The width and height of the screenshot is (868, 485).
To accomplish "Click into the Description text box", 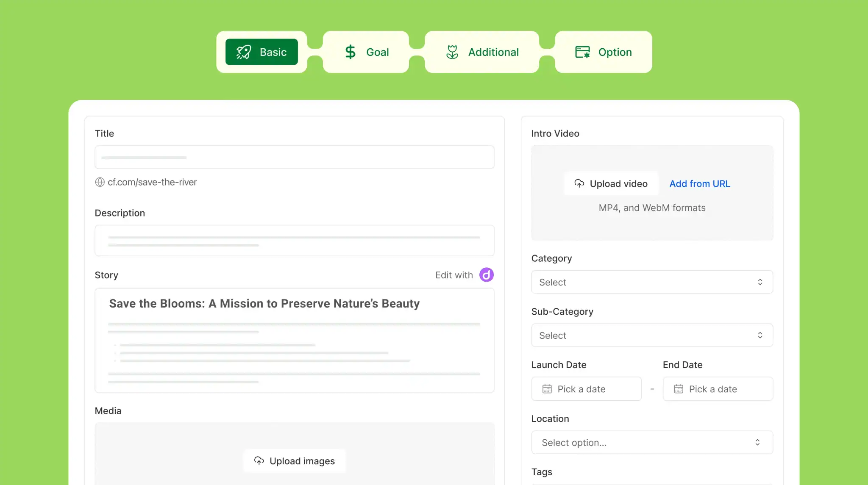I will click(x=295, y=241).
